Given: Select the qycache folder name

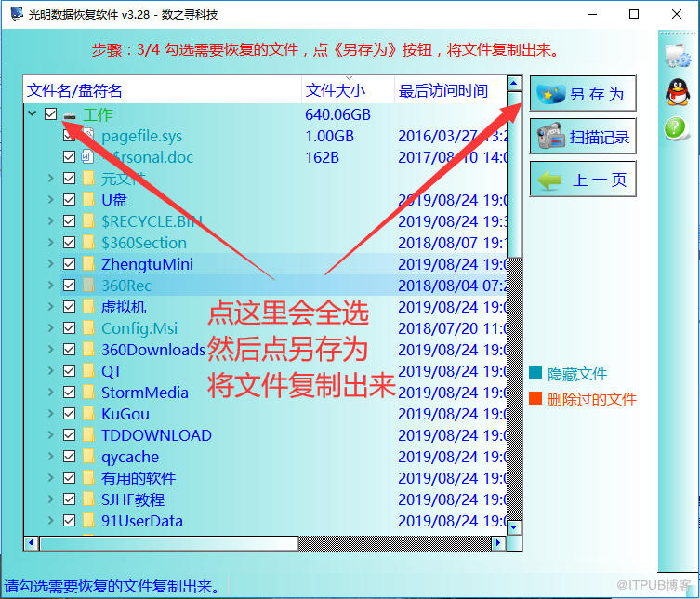Looking at the screenshot, I should pyautogui.click(x=130, y=457).
